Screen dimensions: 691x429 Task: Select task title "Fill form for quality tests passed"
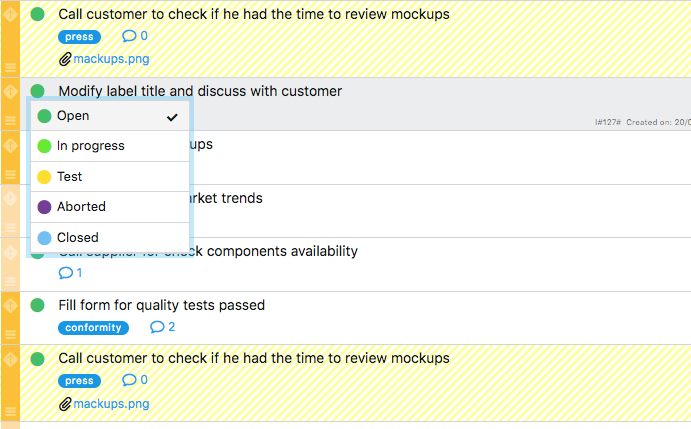161,305
